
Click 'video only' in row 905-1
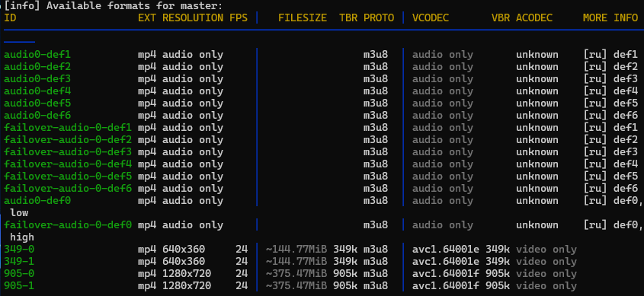[x=546, y=286]
